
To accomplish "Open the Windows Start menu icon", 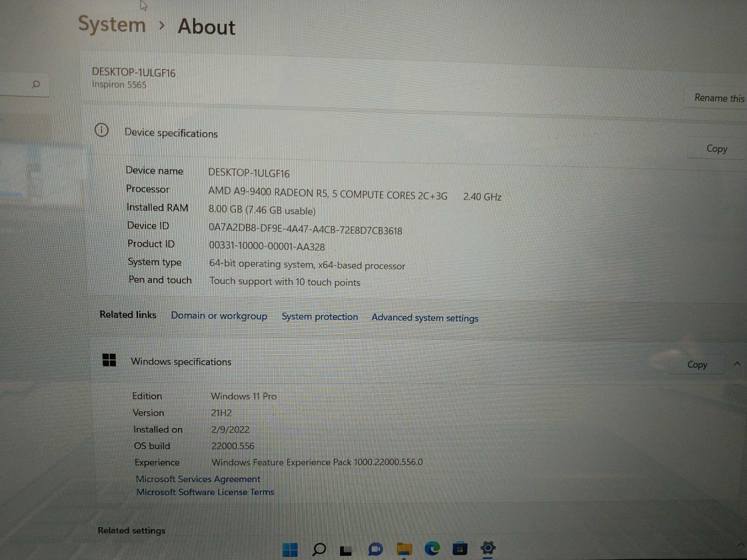I will pyautogui.click(x=290, y=550).
